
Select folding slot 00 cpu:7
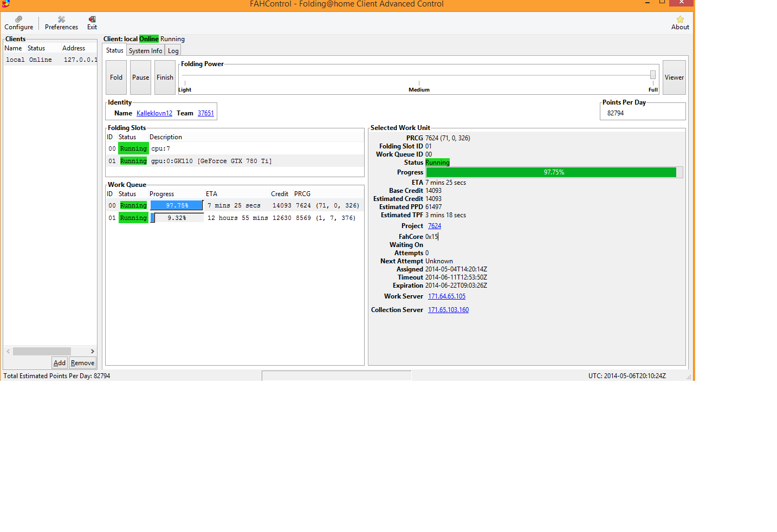point(235,148)
